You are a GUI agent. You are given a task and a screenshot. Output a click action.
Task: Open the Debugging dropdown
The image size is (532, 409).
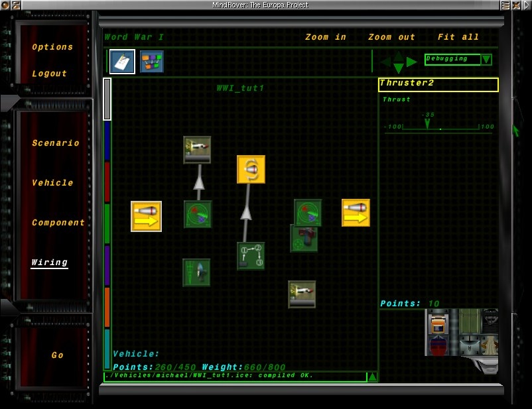[486, 60]
